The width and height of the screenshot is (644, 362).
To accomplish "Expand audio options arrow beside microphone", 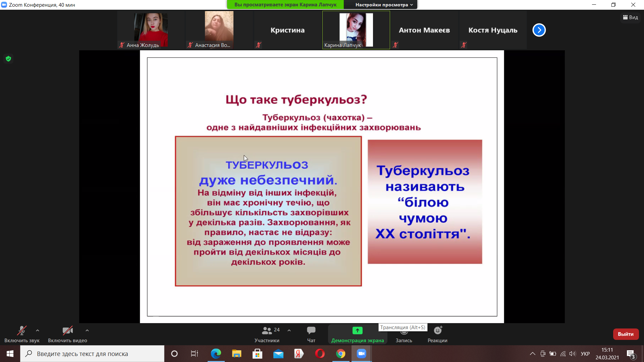I will (x=38, y=330).
